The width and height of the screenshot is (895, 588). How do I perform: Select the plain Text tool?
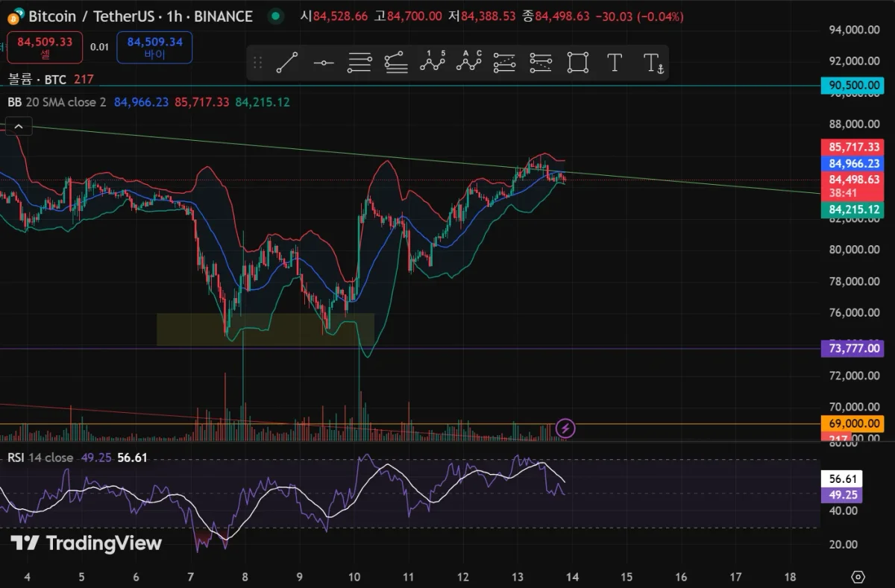(x=615, y=63)
